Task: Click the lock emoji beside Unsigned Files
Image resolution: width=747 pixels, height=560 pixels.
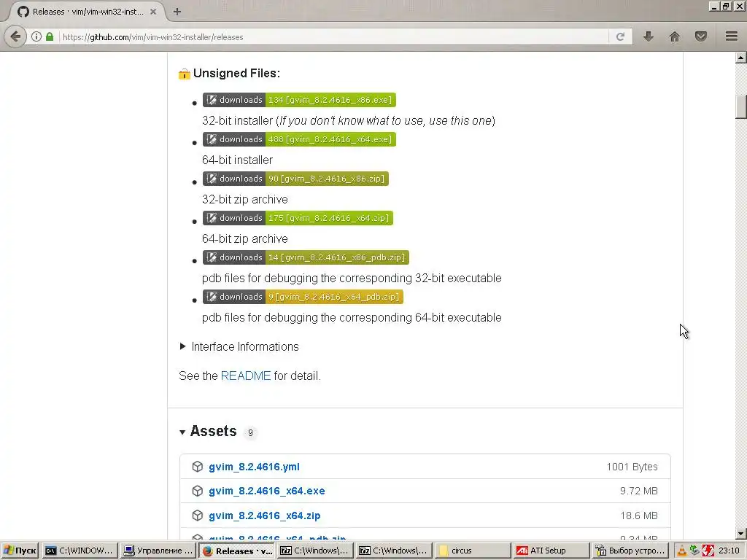Action: (x=185, y=74)
